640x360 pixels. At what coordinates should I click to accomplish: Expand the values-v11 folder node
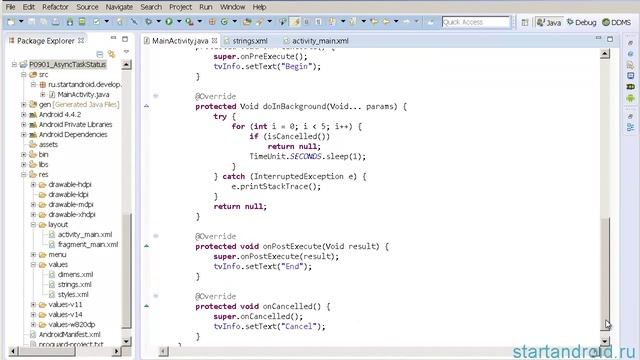33,304
